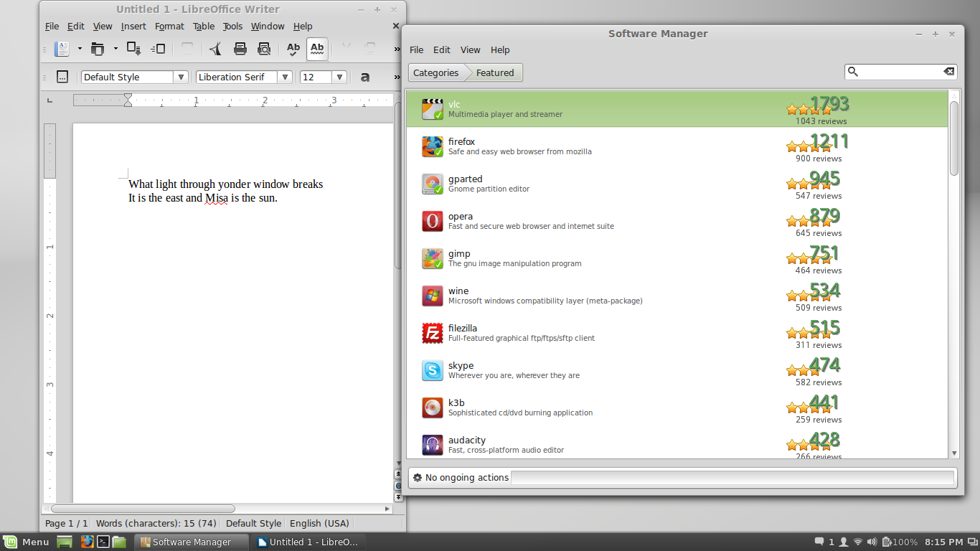The width and height of the screenshot is (980, 551).
Task: Clear the Software Manager search box
Action: coord(948,72)
